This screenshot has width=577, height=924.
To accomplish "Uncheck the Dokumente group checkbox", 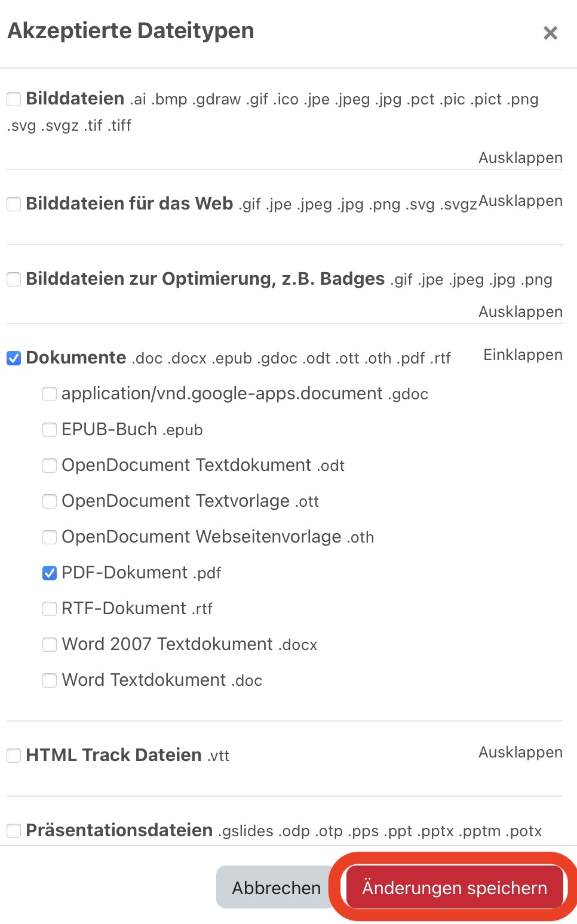I will coord(14,358).
